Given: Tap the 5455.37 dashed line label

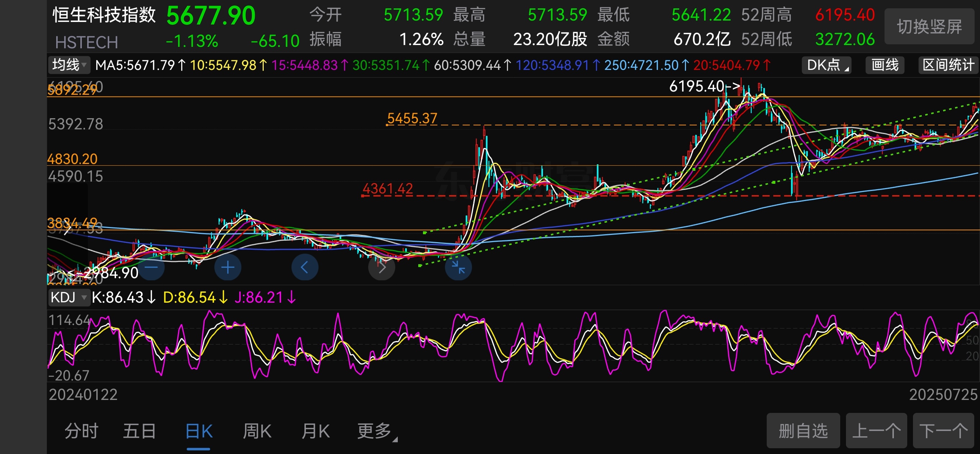Looking at the screenshot, I should [412, 118].
